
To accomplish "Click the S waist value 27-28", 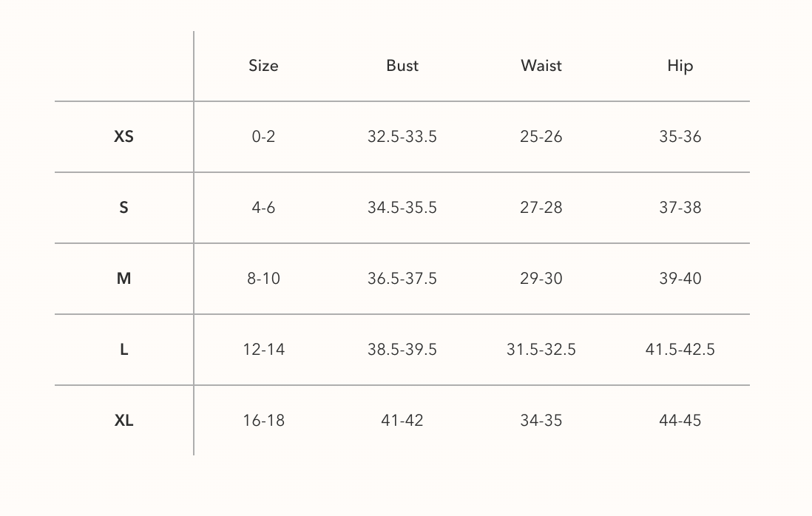I will (541, 208).
